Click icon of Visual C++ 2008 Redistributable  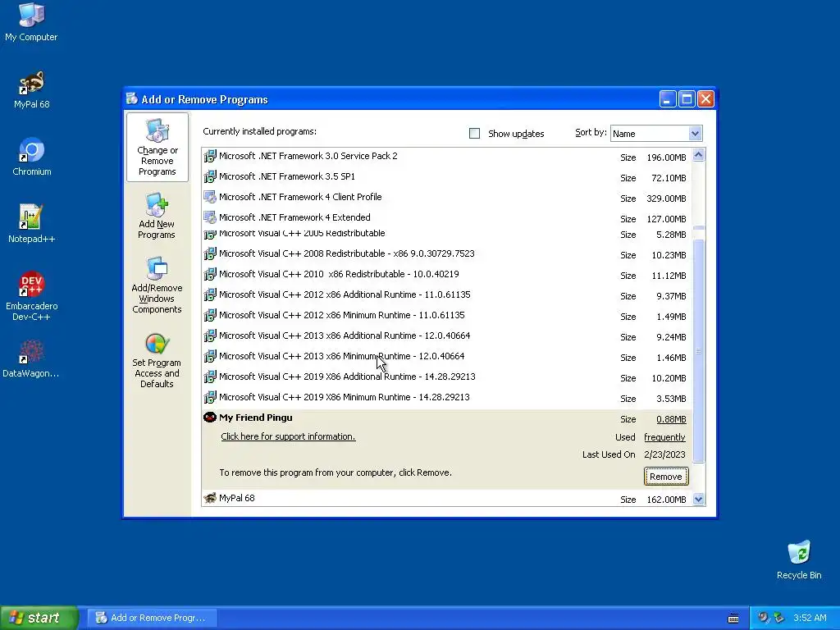210,254
